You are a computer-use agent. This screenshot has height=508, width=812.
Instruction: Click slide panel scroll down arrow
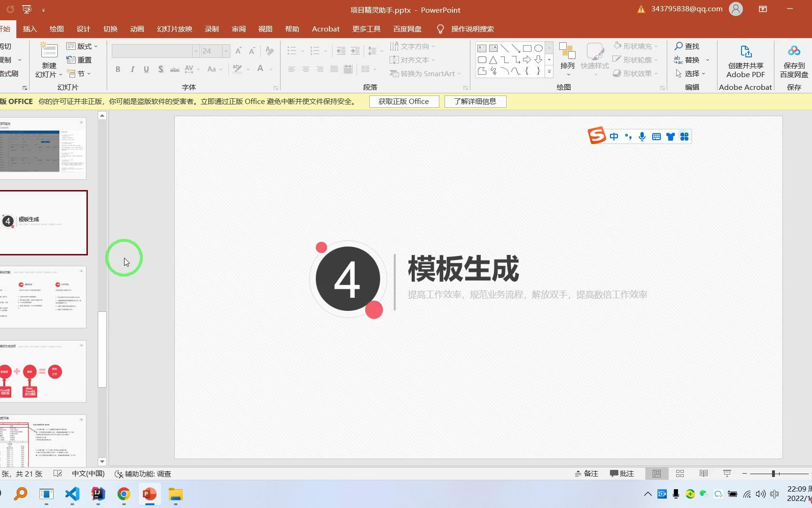[102, 461]
